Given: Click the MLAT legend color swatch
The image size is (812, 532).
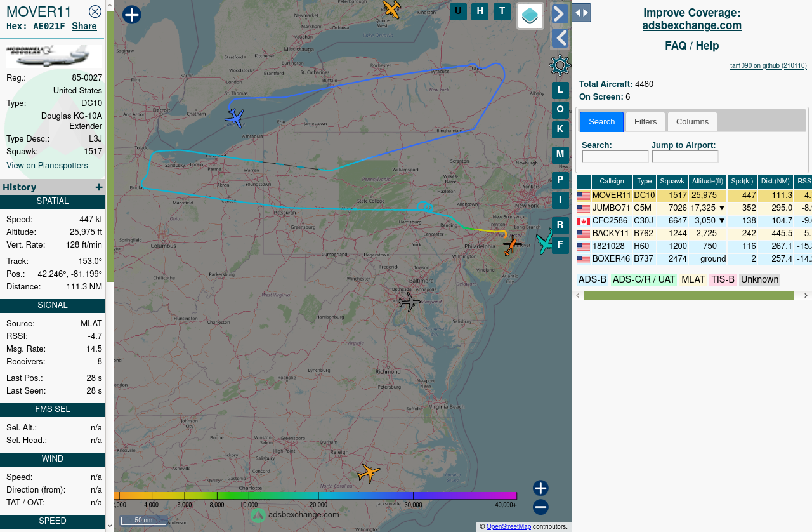Looking at the screenshot, I should (x=693, y=280).
